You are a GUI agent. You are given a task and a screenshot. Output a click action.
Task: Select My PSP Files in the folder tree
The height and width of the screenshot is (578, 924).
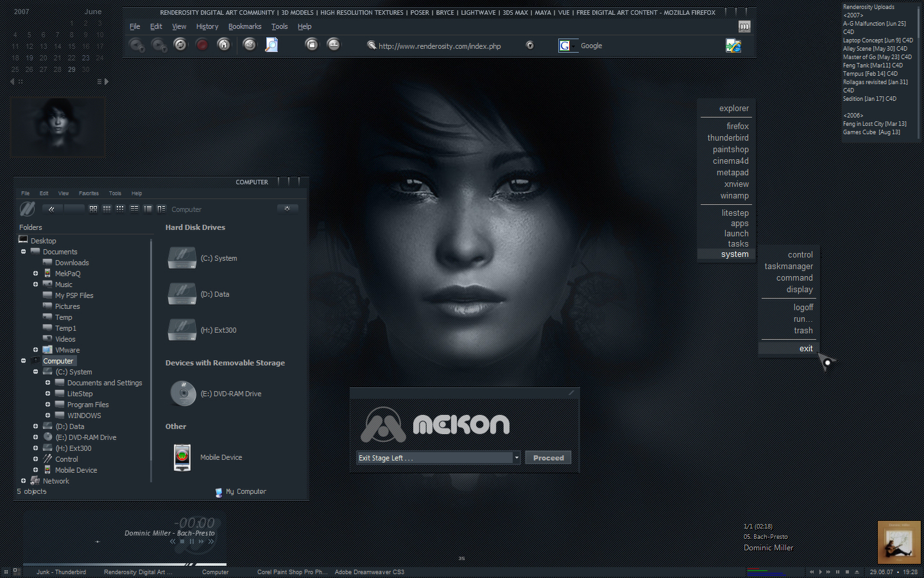(x=74, y=295)
